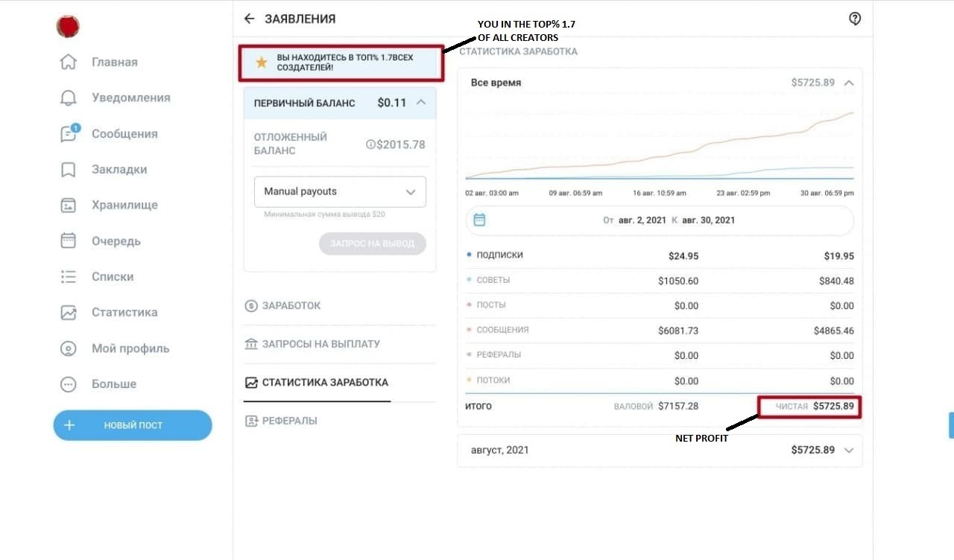Click the Очередь calendar icon

point(69,241)
